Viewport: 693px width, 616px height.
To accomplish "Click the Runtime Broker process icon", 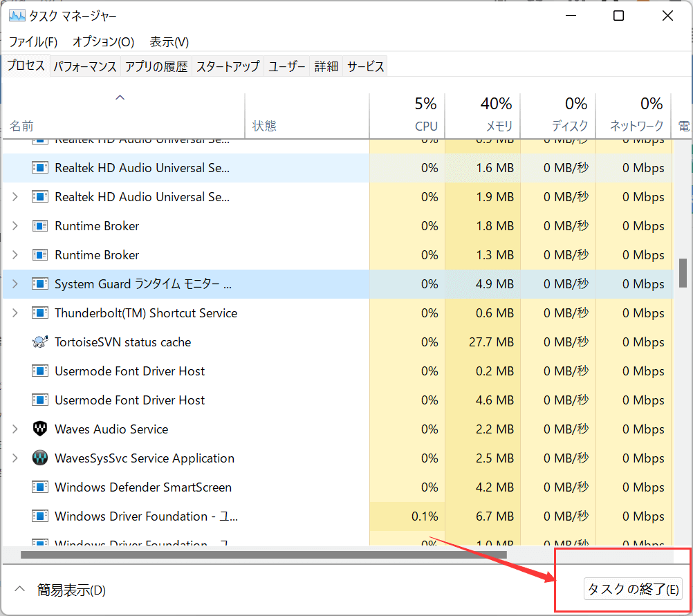I will [40, 225].
